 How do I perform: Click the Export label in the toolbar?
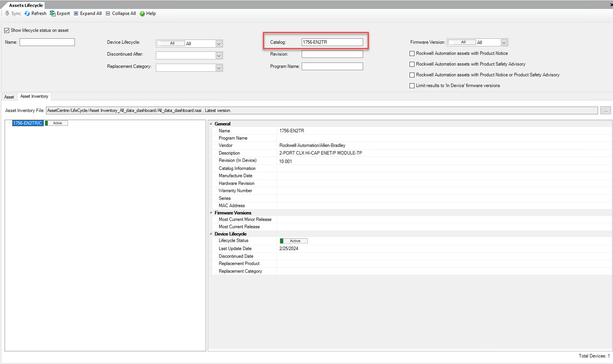click(x=63, y=13)
